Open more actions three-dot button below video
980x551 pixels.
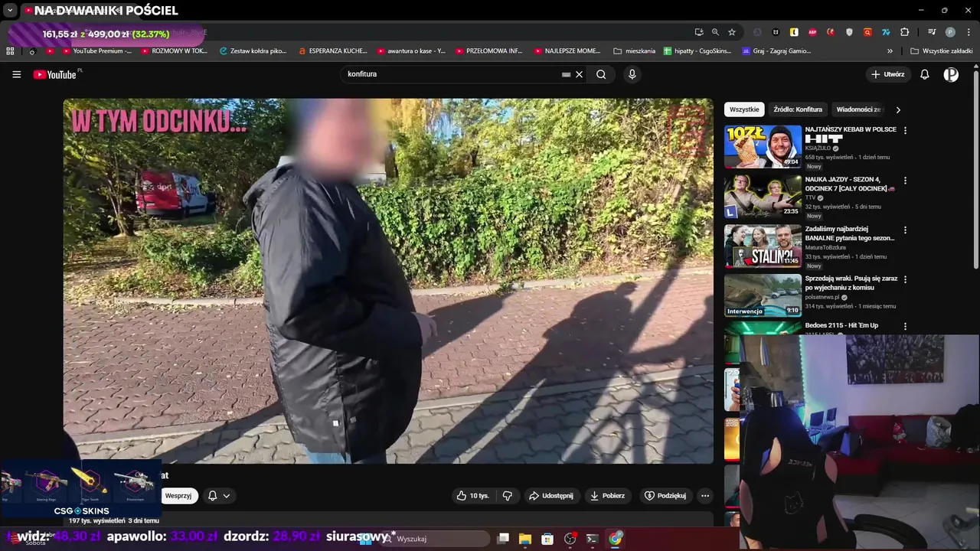705,496
